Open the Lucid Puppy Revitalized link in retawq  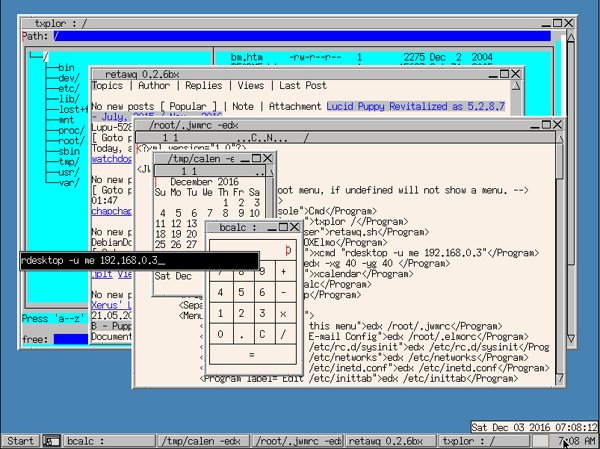(x=416, y=106)
